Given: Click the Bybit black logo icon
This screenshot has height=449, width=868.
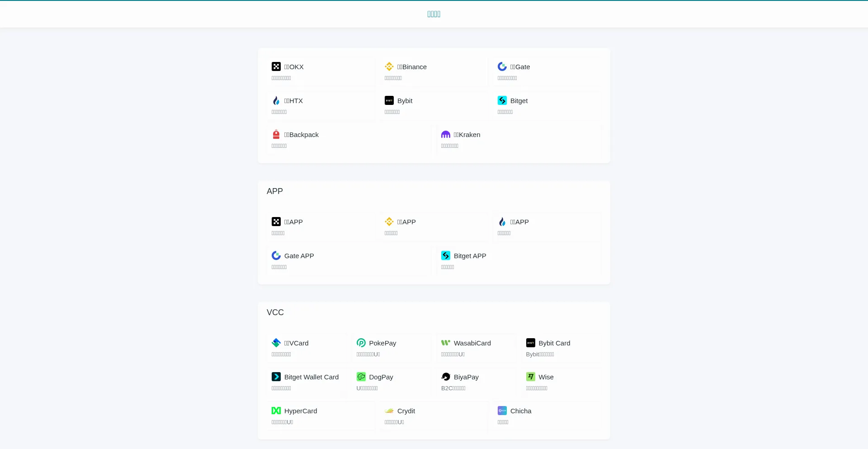Looking at the screenshot, I should pos(389,100).
